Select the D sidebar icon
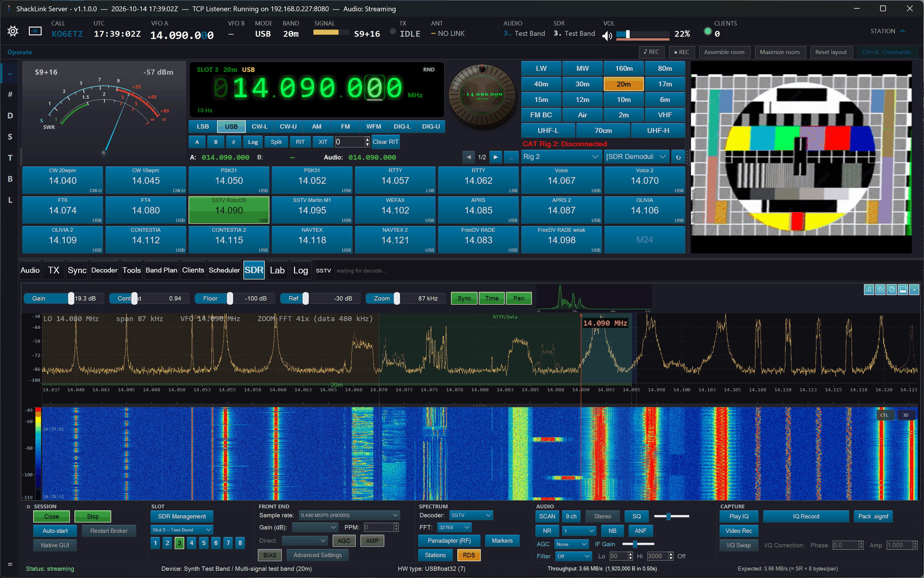This screenshot has width=924, height=578. (10, 116)
